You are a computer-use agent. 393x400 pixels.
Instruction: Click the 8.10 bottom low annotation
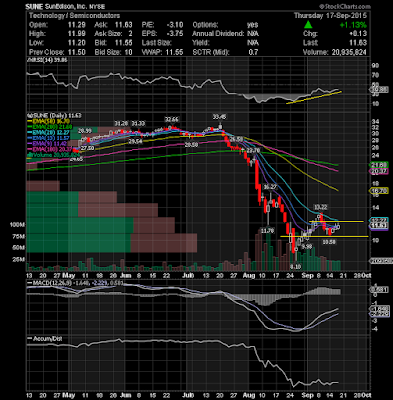point(295,267)
